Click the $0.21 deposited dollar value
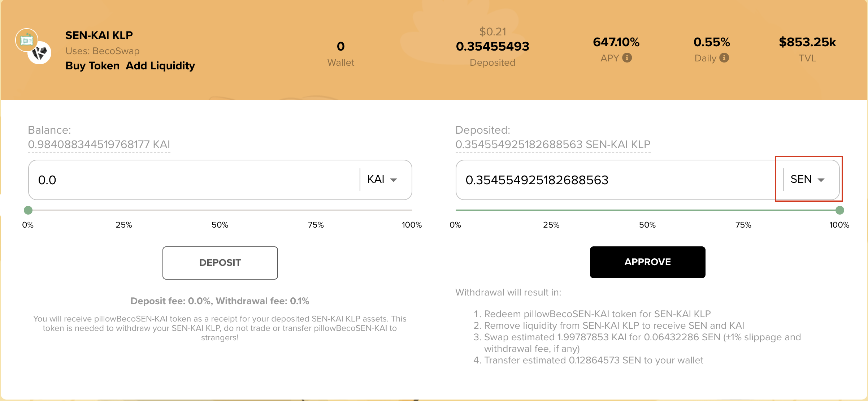This screenshot has width=868, height=401. [492, 32]
